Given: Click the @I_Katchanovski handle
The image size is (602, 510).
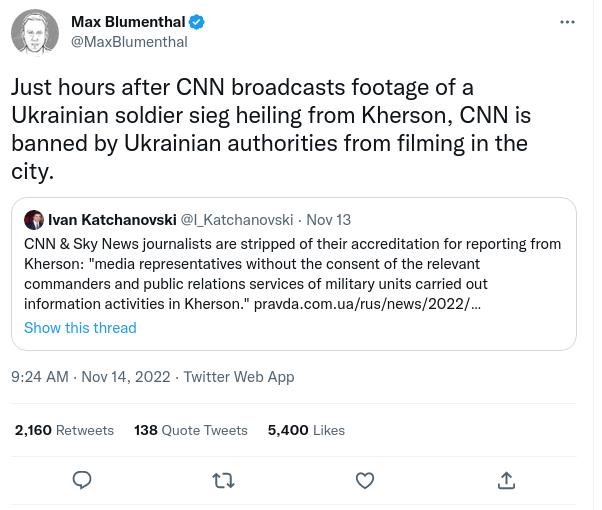Looking at the screenshot, I should pos(237,220).
